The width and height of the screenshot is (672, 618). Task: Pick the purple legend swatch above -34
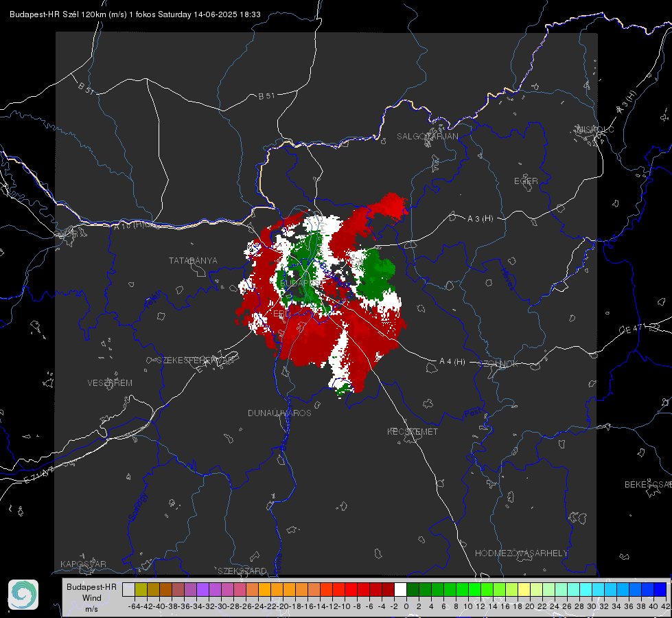(x=202, y=589)
